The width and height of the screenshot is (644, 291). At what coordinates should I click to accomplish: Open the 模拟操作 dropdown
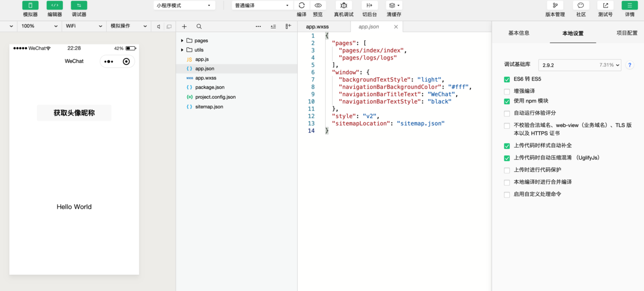coord(128,26)
